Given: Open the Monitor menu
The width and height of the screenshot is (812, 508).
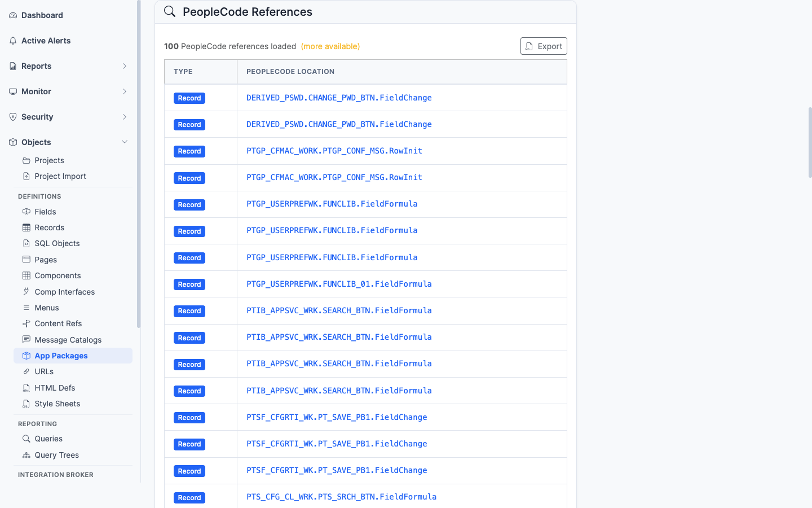Looking at the screenshot, I should (x=36, y=91).
